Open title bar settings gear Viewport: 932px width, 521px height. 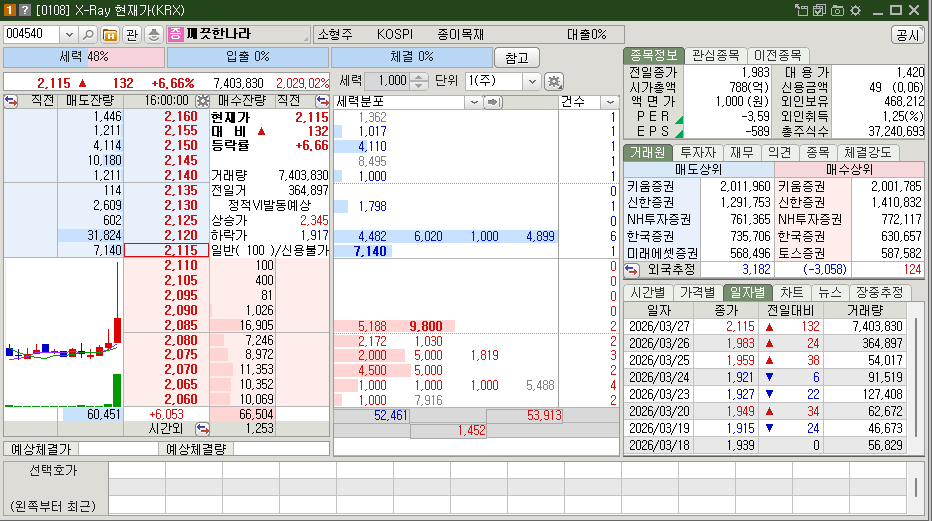[x=855, y=10]
